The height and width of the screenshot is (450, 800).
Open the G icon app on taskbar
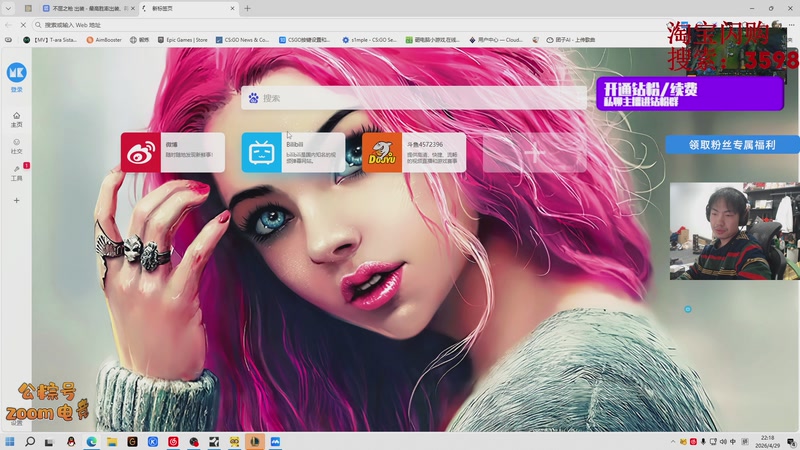tap(132, 441)
